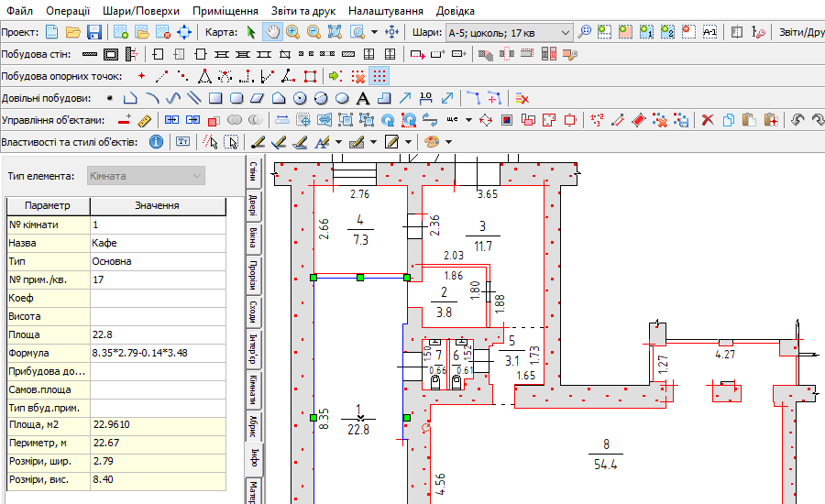Open the Шари layer combo box
The height and width of the screenshot is (504, 825).
509,33
